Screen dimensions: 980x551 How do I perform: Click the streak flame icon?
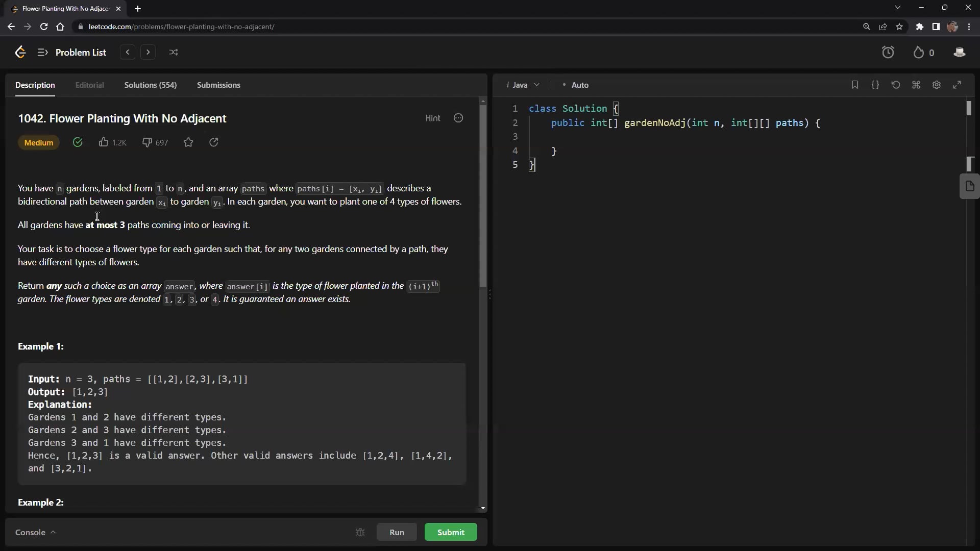pyautogui.click(x=918, y=53)
